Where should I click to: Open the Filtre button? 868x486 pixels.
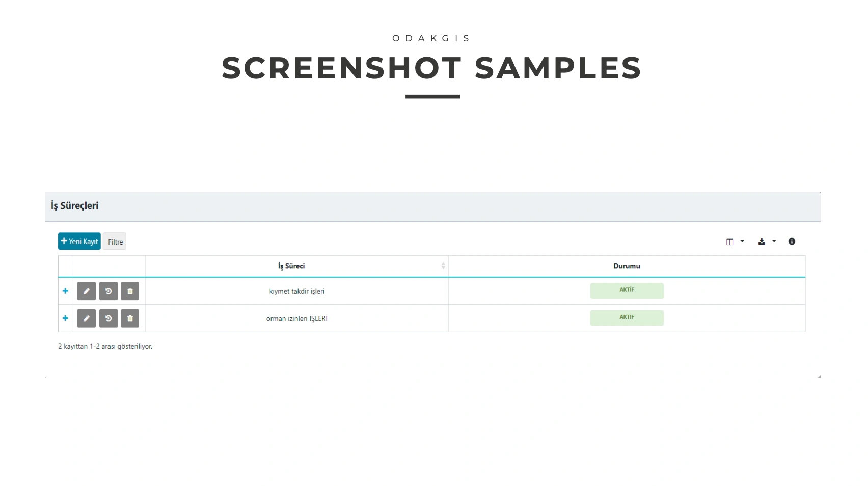[115, 242]
